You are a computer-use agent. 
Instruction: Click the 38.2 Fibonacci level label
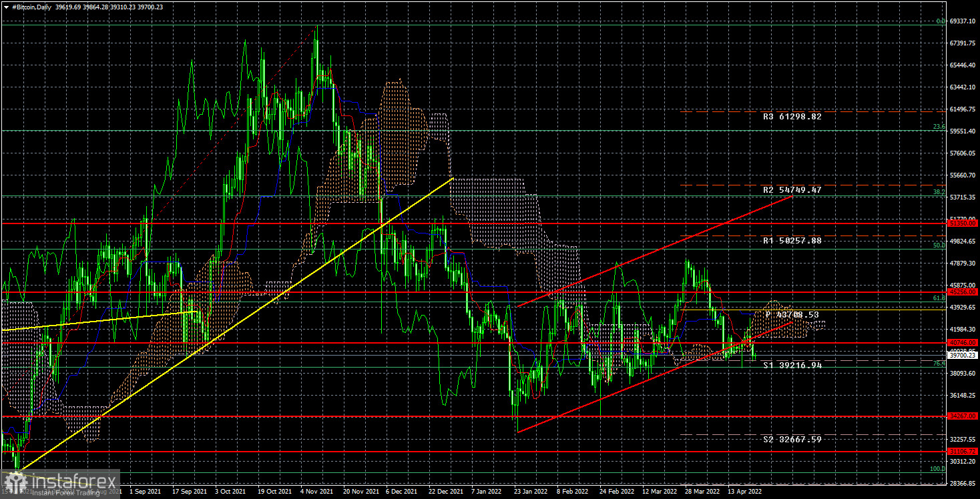pyautogui.click(x=939, y=192)
